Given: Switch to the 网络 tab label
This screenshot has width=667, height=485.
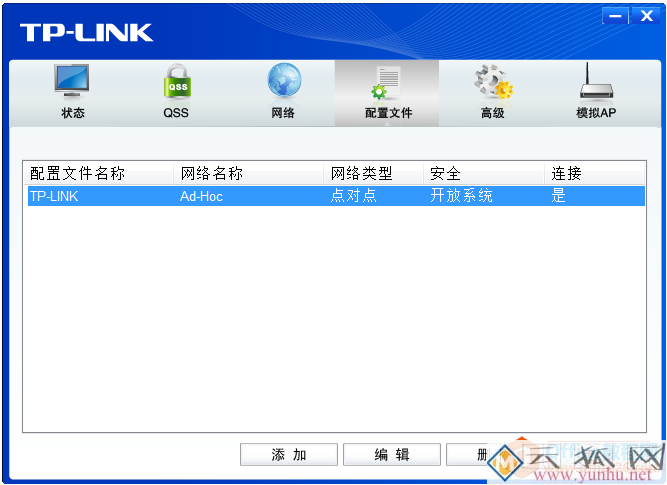Looking at the screenshot, I should (283, 113).
